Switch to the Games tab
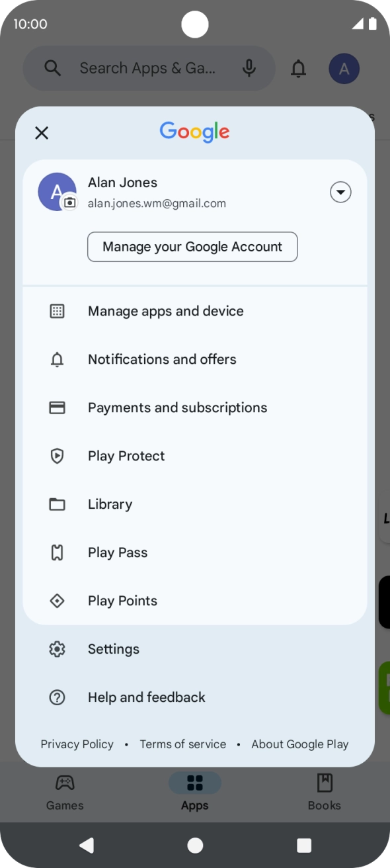This screenshot has width=390, height=868. click(x=65, y=793)
